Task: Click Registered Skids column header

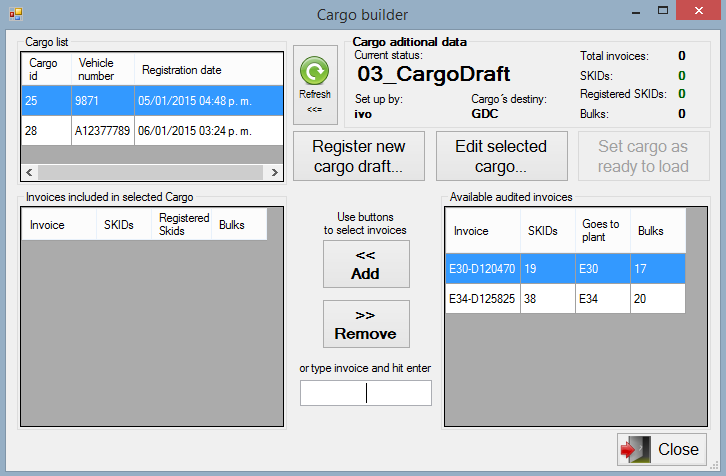Action: pos(182,225)
